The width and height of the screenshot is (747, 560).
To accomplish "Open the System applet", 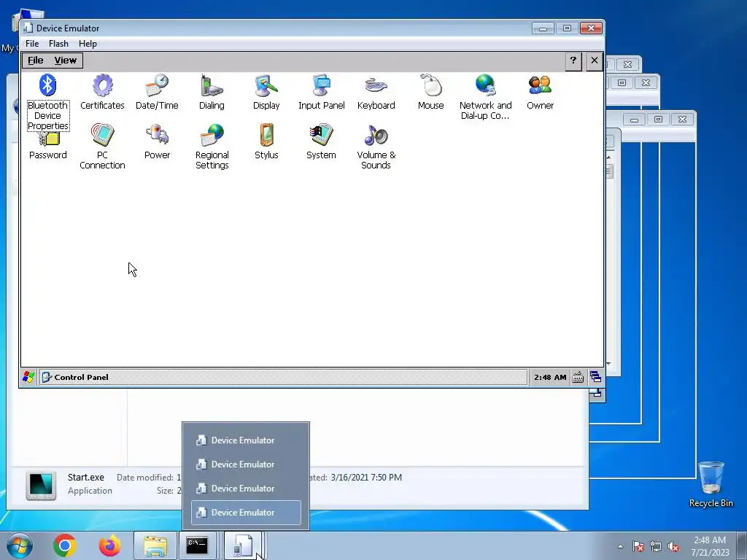I will (x=321, y=142).
